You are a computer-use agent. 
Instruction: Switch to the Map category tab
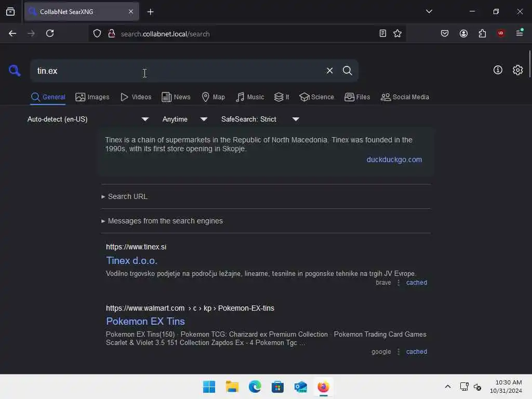point(213,97)
